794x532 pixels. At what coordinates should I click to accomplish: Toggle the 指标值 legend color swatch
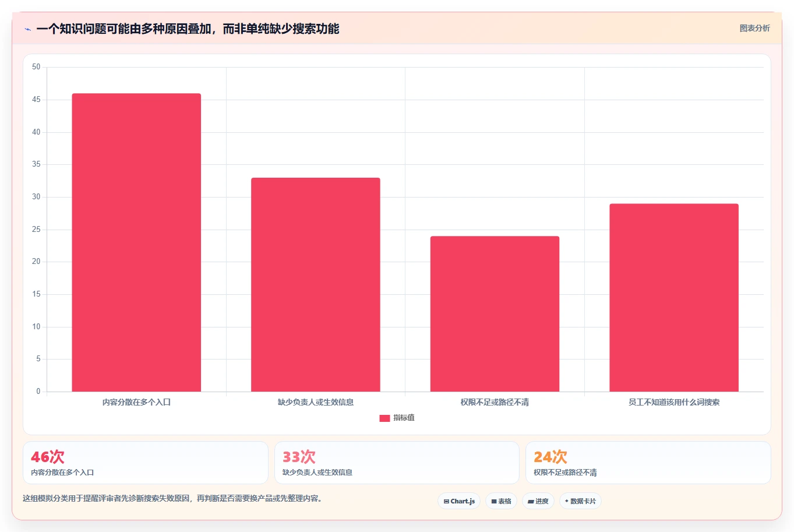tap(384, 418)
